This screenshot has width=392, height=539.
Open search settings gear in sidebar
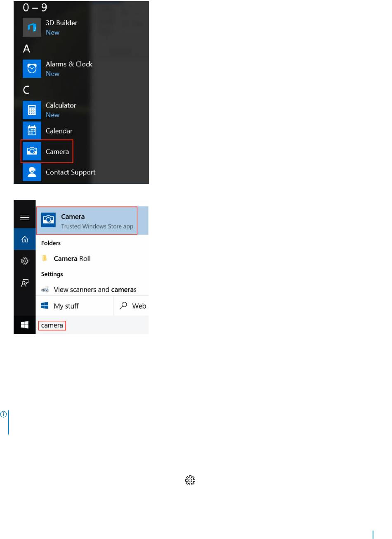25,261
